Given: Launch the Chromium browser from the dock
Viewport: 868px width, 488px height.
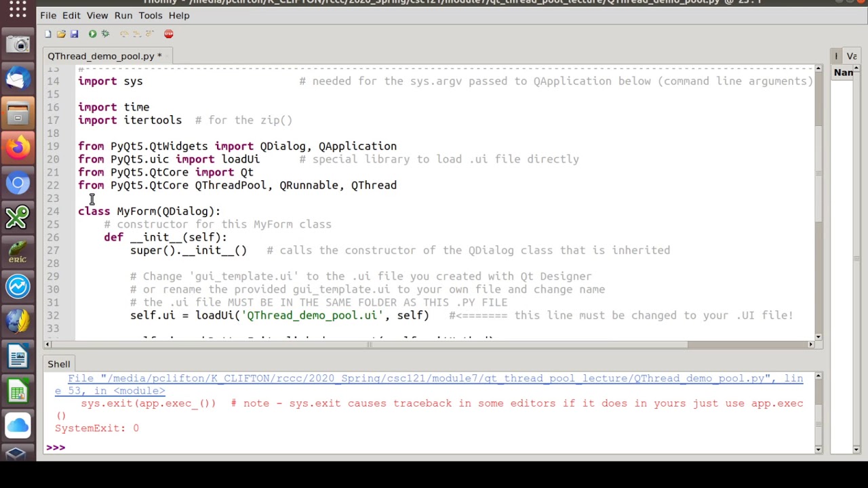Looking at the screenshot, I should pyautogui.click(x=18, y=183).
